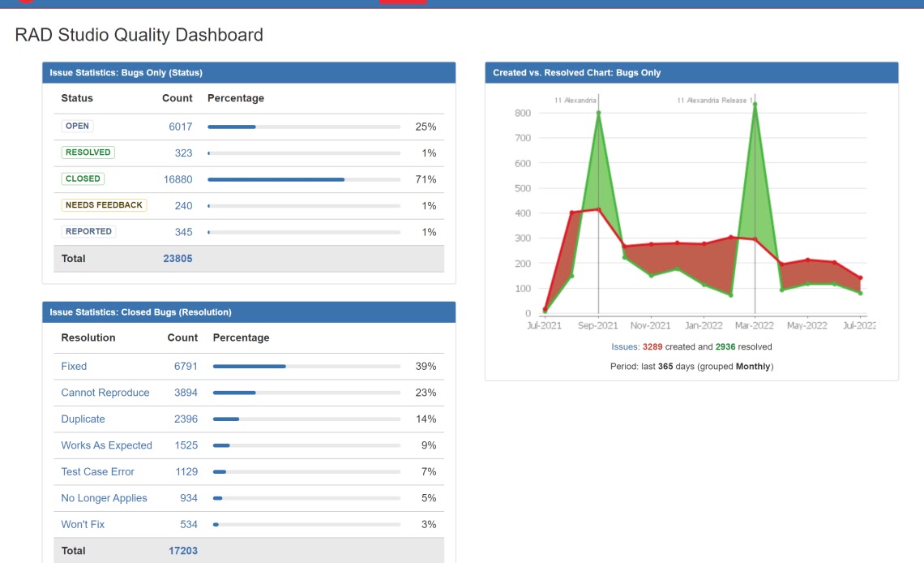Click the 11 Alexandria version marker label
This screenshot has width=924, height=563.
point(575,101)
